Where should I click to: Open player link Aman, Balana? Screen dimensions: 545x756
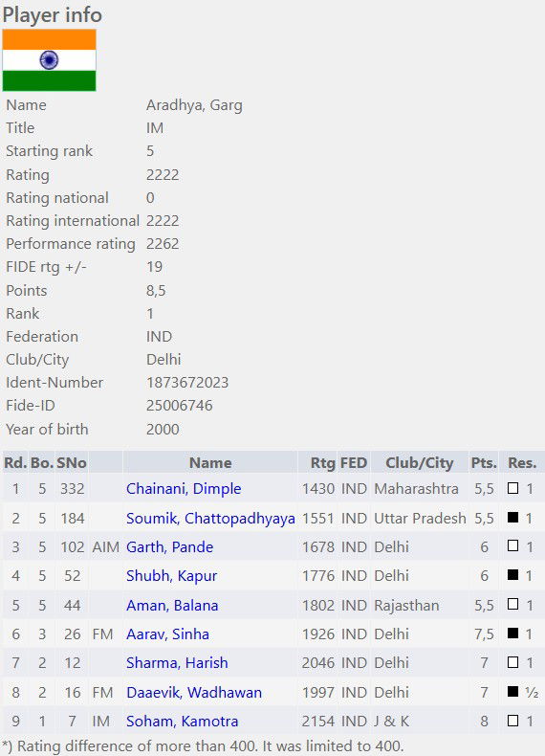pos(172,605)
